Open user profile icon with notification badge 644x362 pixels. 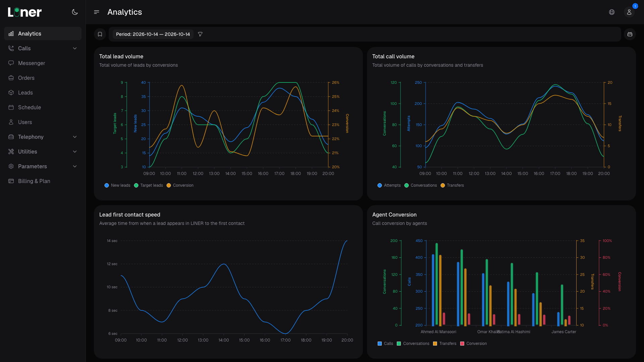629,12
